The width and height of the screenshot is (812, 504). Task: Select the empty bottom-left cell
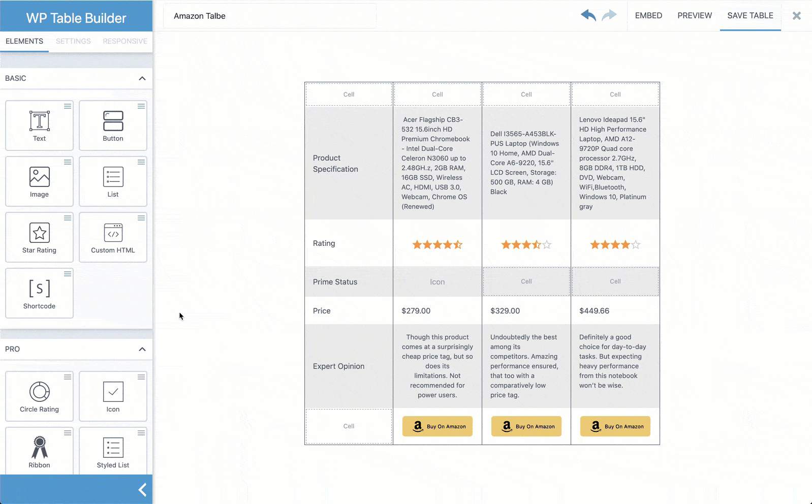[x=349, y=426]
